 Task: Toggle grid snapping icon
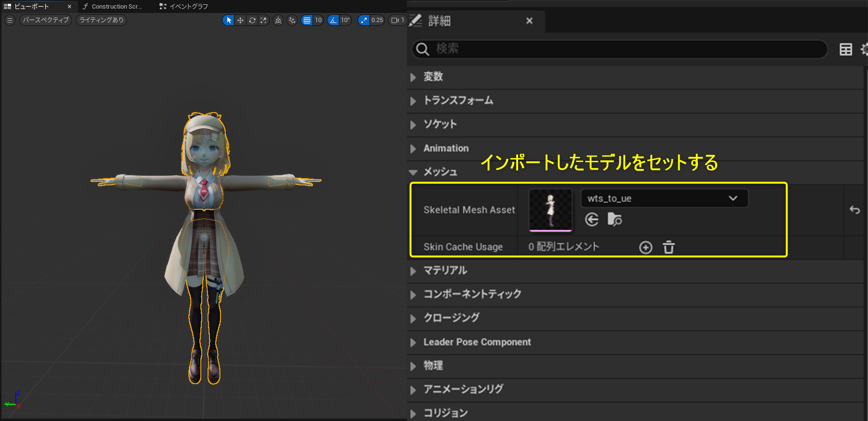click(x=307, y=20)
